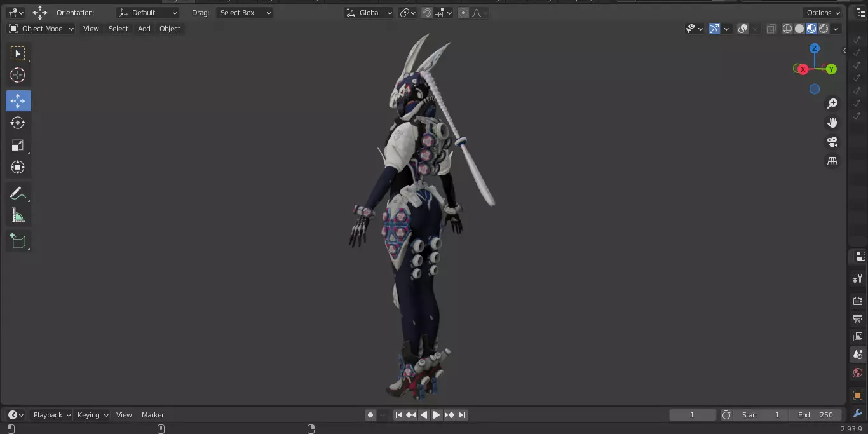Open the Object menu
The width and height of the screenshot is (868, 434).
coord(170,29)
